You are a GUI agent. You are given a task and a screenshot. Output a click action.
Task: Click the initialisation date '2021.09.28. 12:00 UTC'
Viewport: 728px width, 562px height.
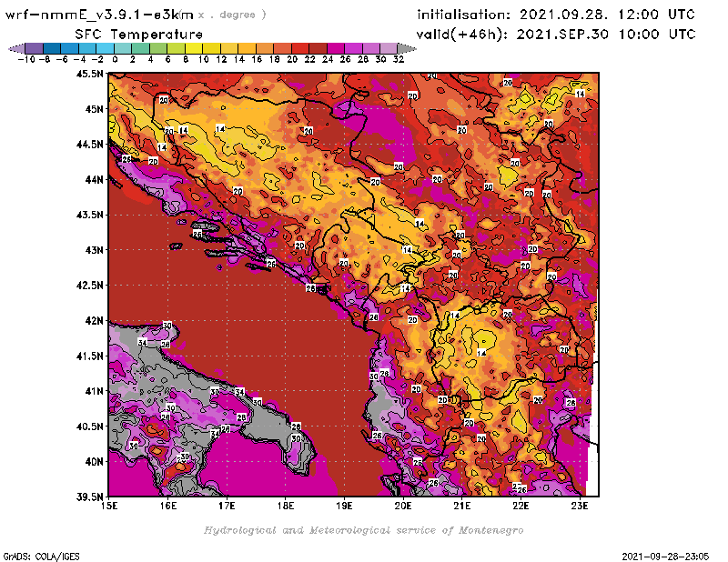click(x=607, y=15)
